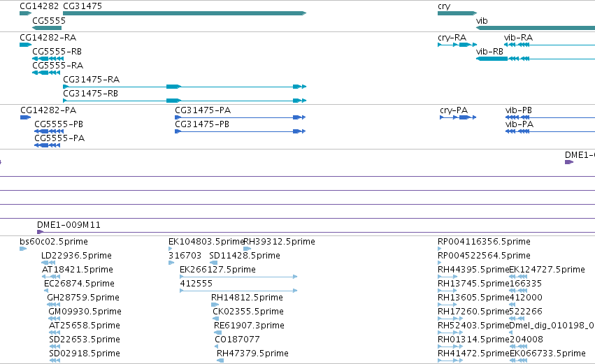Click the cry-PA protein label
The image size is (595, 364).
point(454,110)
